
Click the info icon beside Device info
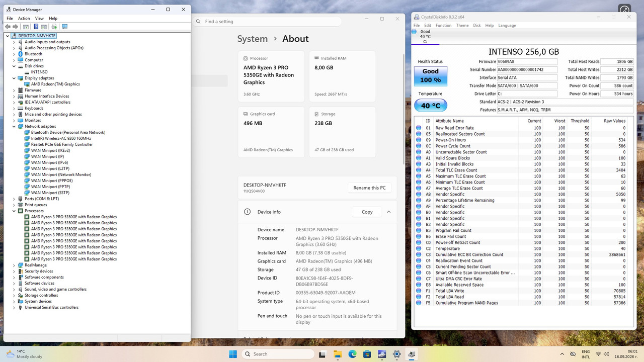247,212
